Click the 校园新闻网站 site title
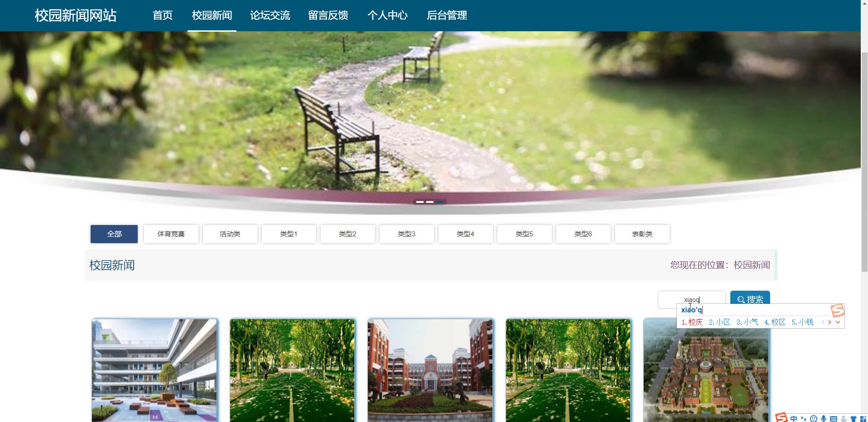868x422 pixels. click(x=76, y=15)
